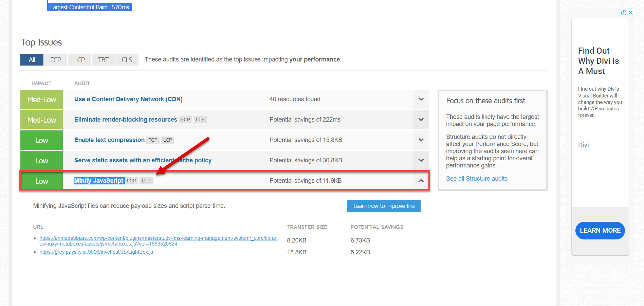Collapse the Minify JavaScript audit
Screen dimensions: 644x306
tap(421, 181)
